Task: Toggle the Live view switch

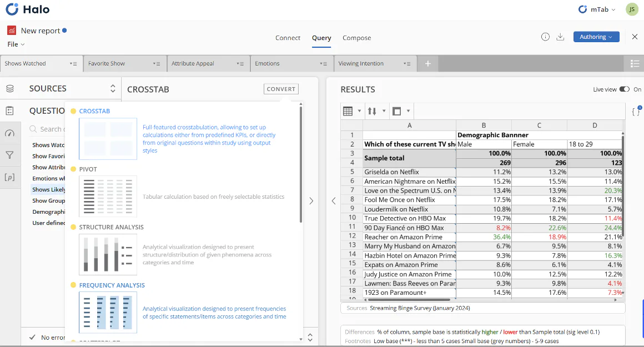Action: 624,89
